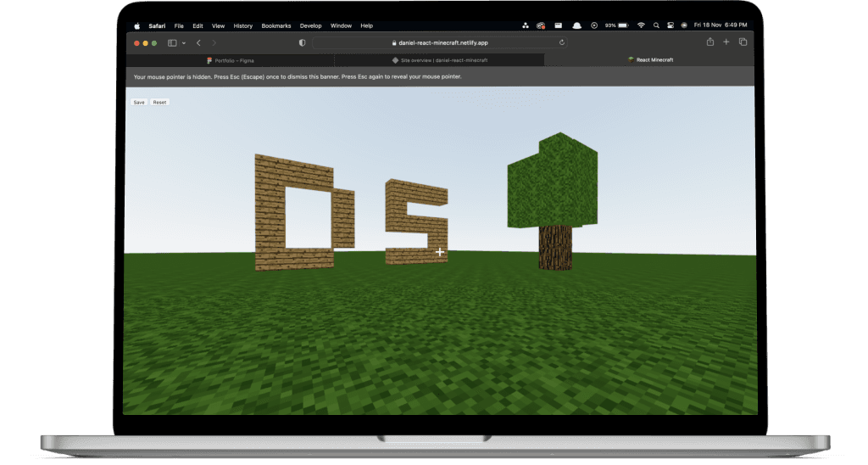The height and width of the screenshot is (465, 868).
Task: Click the privacy shield icon
Action: (302, 42)
